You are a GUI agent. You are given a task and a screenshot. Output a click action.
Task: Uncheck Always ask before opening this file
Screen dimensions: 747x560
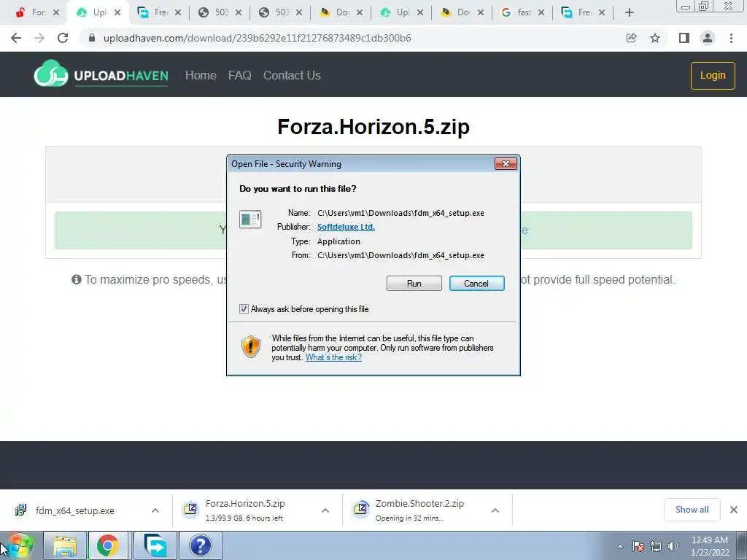tap(244, 309)
